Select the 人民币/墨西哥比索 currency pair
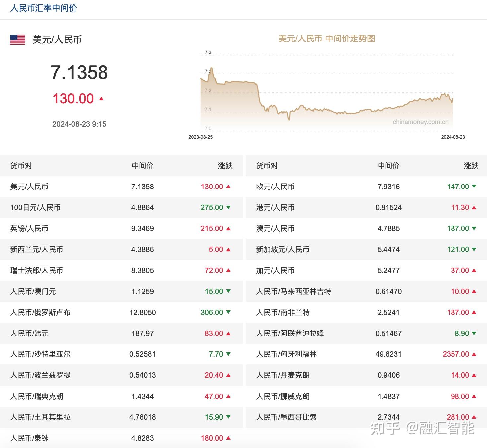Image resolution: width=487 pixels, height=448 pixels. click(287, 417)
